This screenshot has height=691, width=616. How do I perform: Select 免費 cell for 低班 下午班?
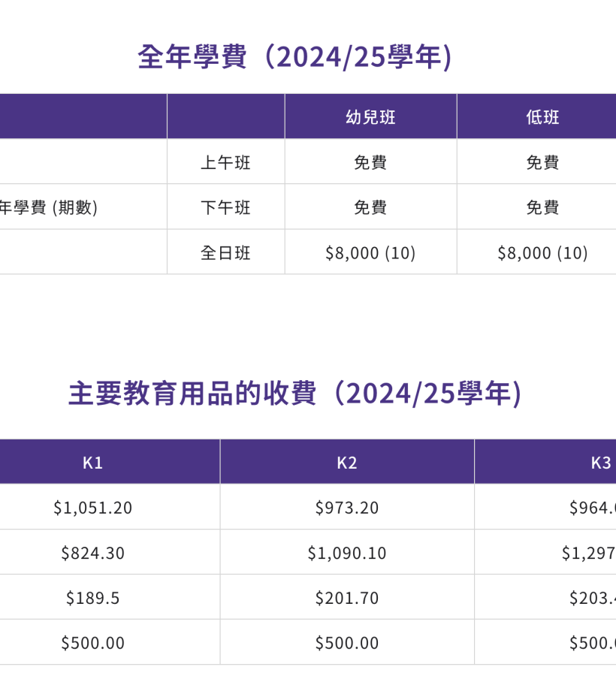(x=542, y=207)
